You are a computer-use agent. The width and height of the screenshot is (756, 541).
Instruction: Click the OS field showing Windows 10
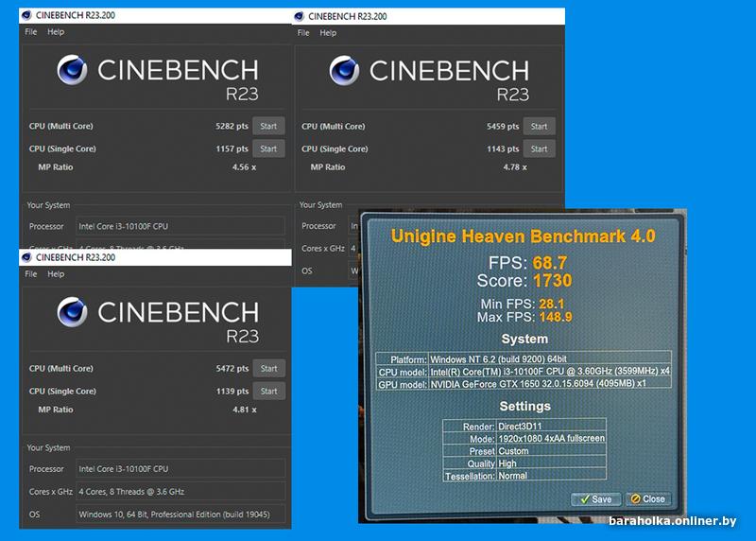[x=180, y=514]
